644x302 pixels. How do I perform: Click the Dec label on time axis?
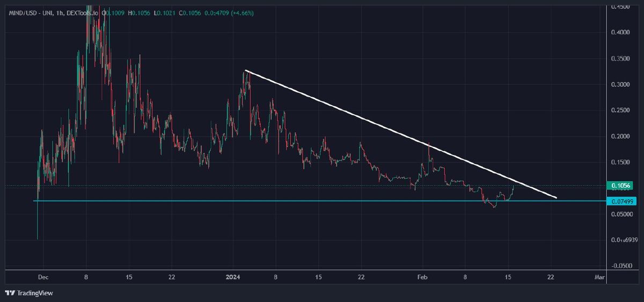[43, 277]
